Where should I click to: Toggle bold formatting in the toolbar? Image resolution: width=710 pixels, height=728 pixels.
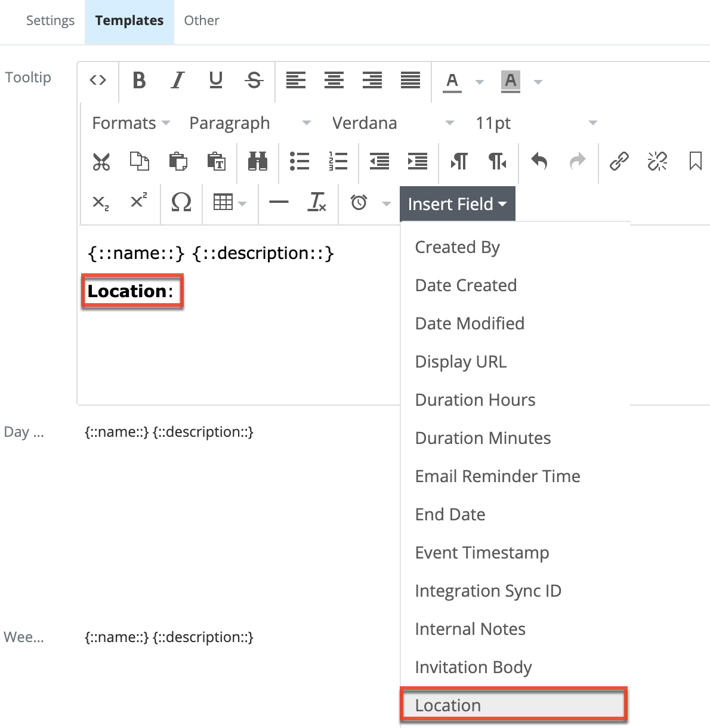tap(139, 80)
